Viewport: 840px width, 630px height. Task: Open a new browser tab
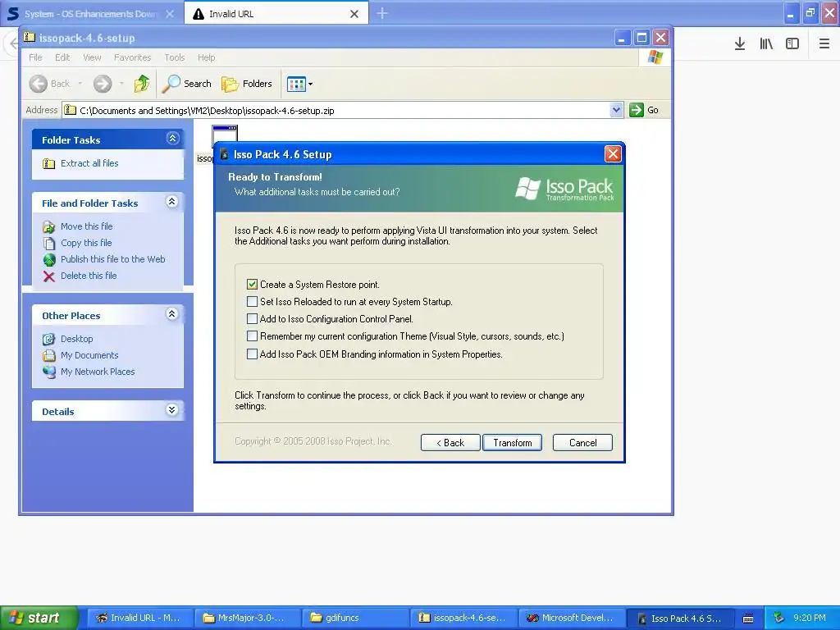pos(382,13)
